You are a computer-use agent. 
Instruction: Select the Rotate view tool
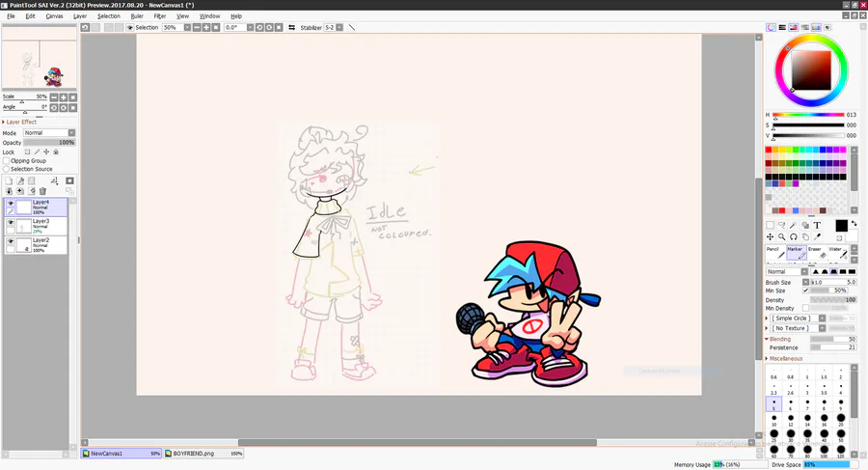[794, 236]
